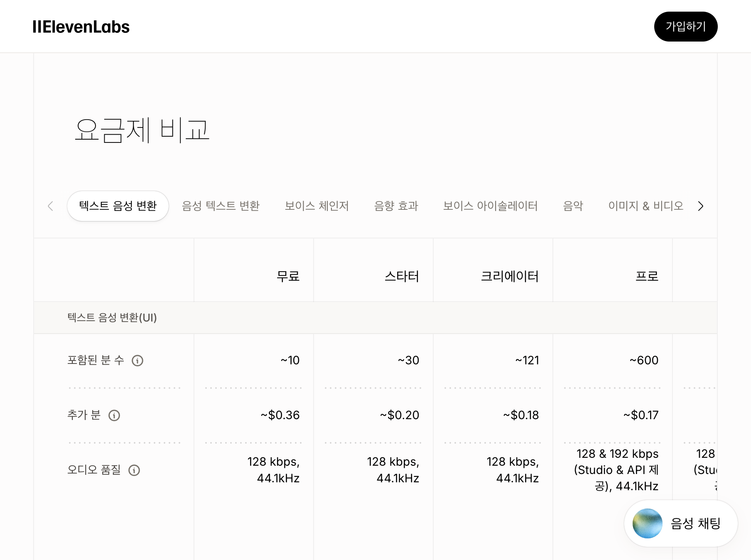751x560 pixels.
Task: Select the 텍스트 음성 변환 tab
Action: click(x=118, y=206)
